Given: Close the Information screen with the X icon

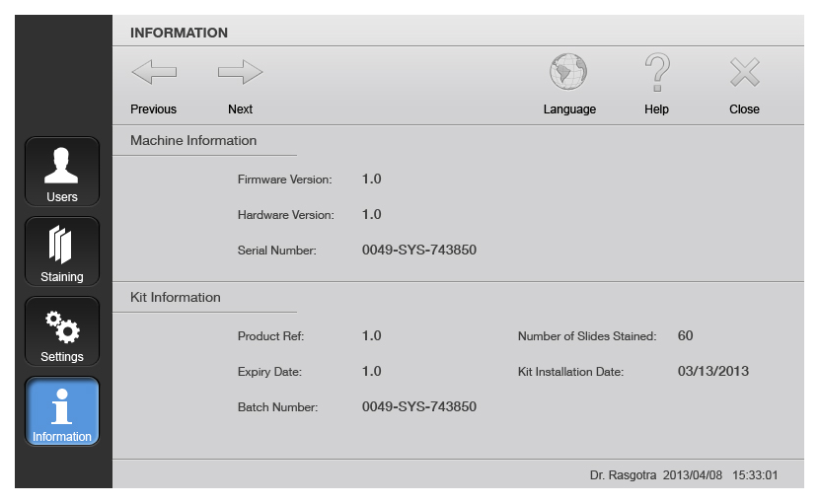Looking at the screenshot, I should pos(744,72).
